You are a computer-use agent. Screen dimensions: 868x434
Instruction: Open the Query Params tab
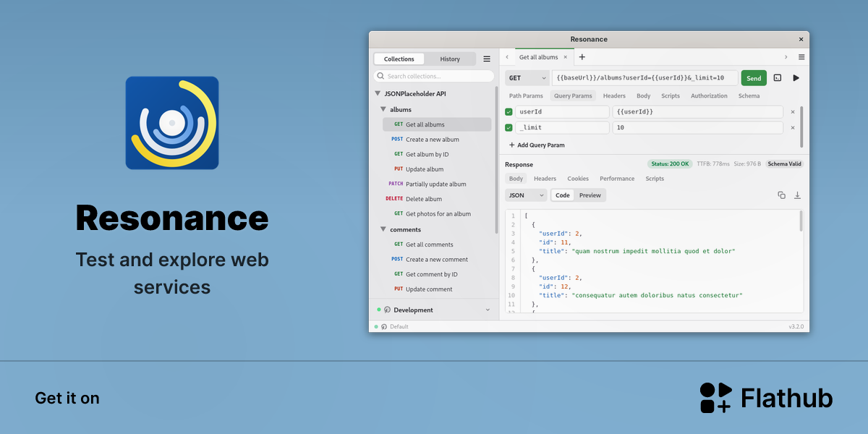(x=573, y=95)
